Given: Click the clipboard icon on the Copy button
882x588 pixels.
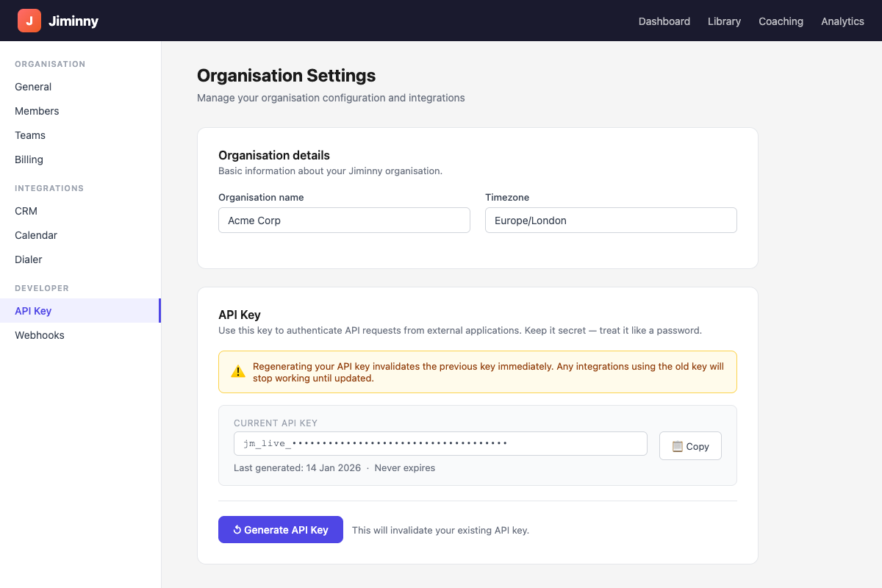Looking at the screenshot, I should tap(678, 446).
